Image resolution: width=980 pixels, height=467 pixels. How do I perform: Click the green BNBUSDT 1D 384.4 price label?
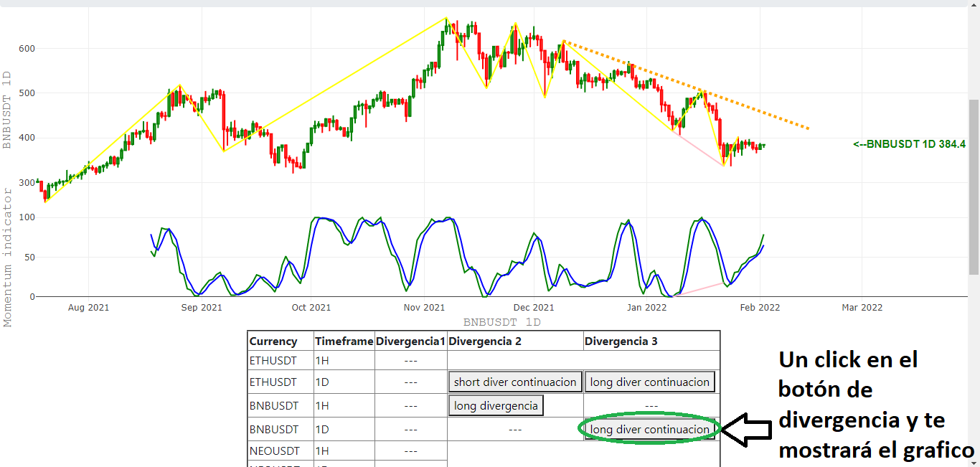[909, 144]
